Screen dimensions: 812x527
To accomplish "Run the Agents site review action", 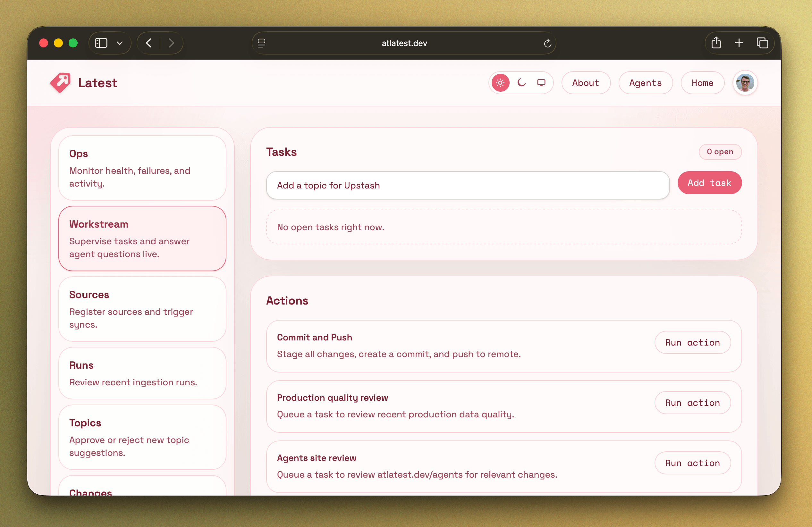I will 692,463.
